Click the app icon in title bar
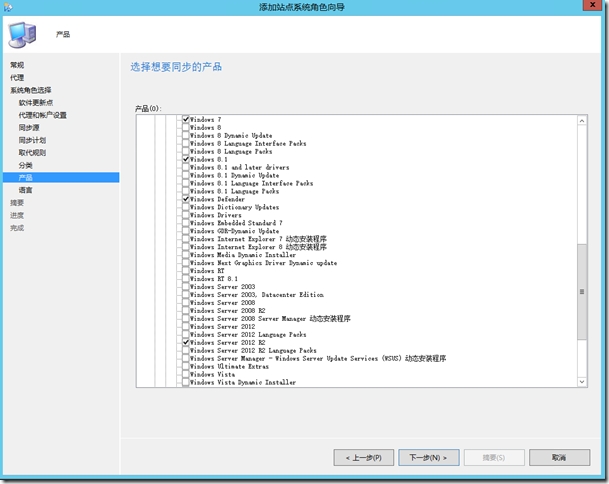 (x=7, y=7)
